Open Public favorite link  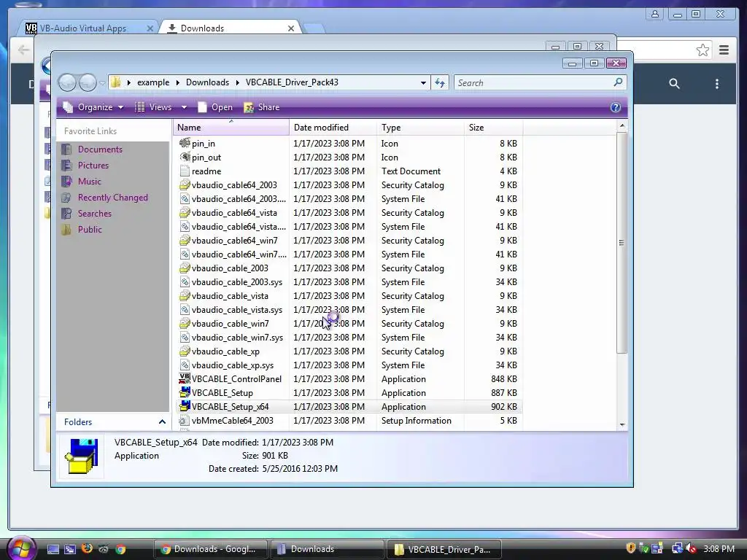(90, 230)
